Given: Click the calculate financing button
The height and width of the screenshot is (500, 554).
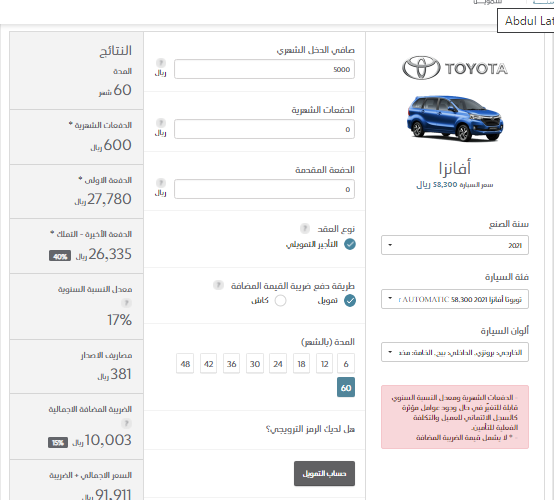Looking at the screenshot, I should [x=324, y=473].
